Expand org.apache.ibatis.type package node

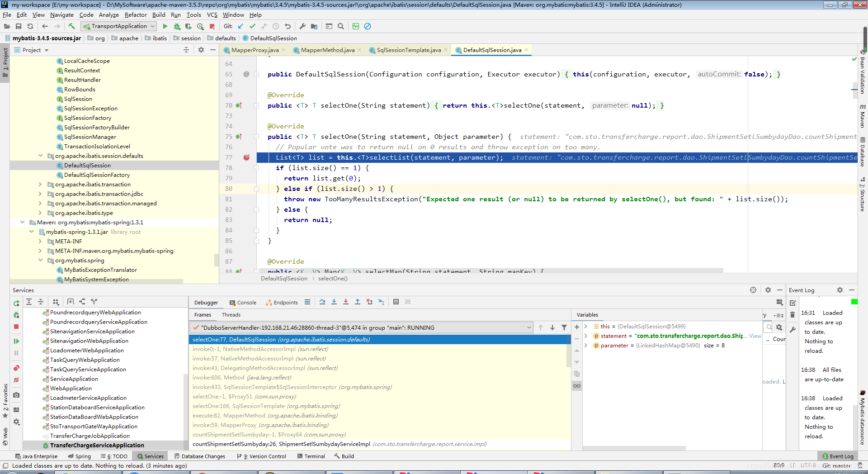pos(40,213)
